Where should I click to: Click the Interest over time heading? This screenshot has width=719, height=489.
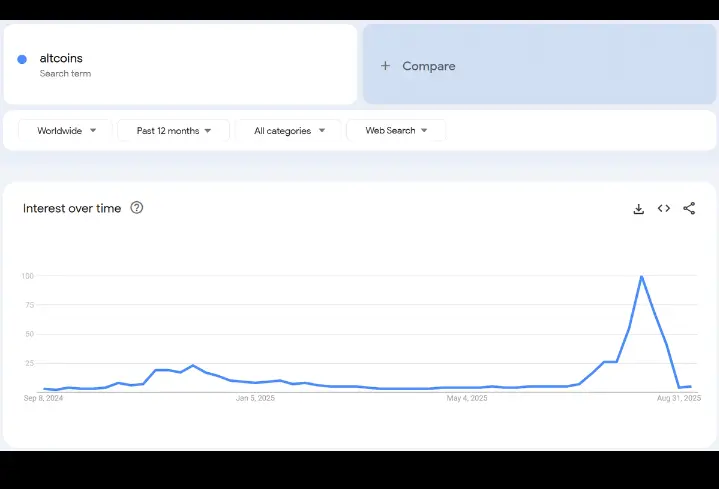pos(72,208)
